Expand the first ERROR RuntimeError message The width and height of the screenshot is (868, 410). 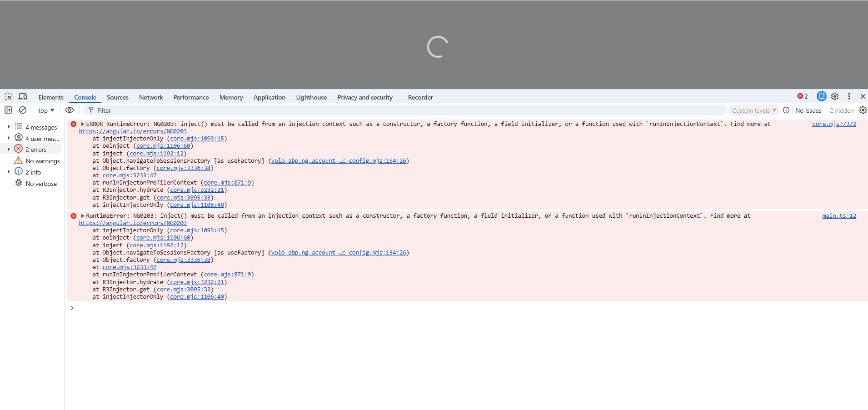coord(83,124)
